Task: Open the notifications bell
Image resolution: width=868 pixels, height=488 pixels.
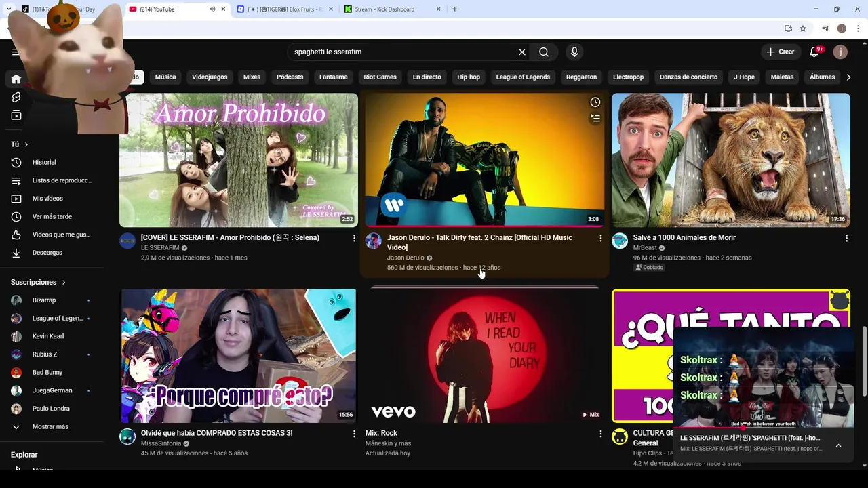Action: (x=815, y=52)
